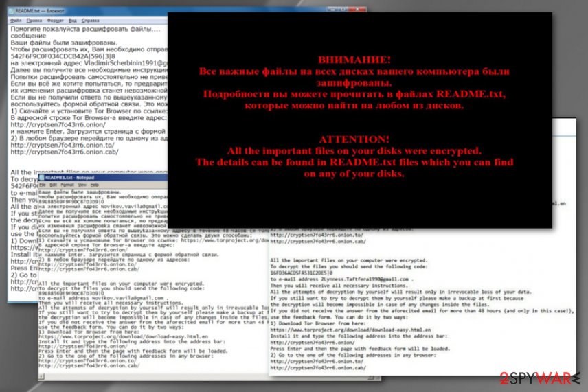Click 'All the important files on your disks were encrypted.'
Screen dimensions: 588x392
point(354,150)
